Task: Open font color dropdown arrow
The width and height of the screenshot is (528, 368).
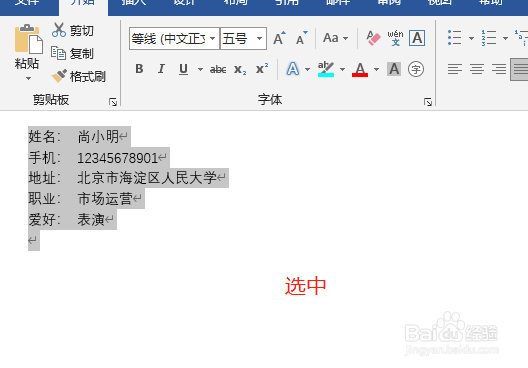Action: pos(376,69)
